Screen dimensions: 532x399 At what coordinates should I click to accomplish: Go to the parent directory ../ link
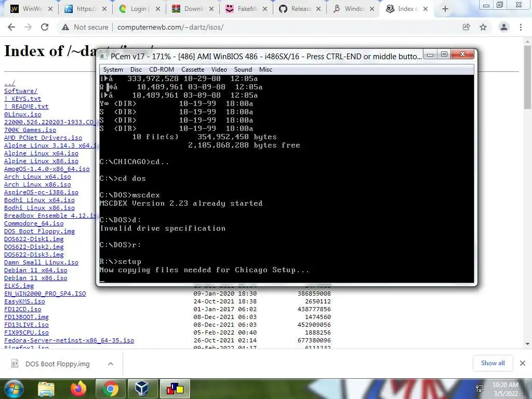pyautogui.click(x=9, y=83)
